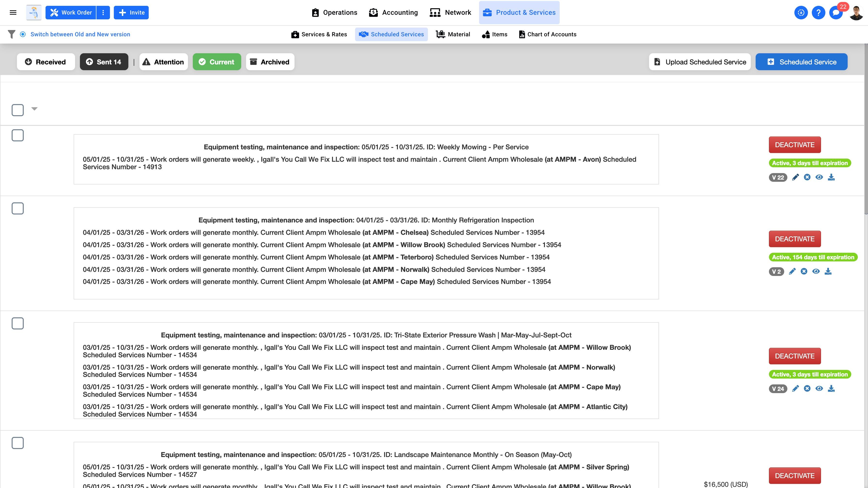Click the filter funnel icon
Viewport: 868px width, 488px height.
[11, 34]
